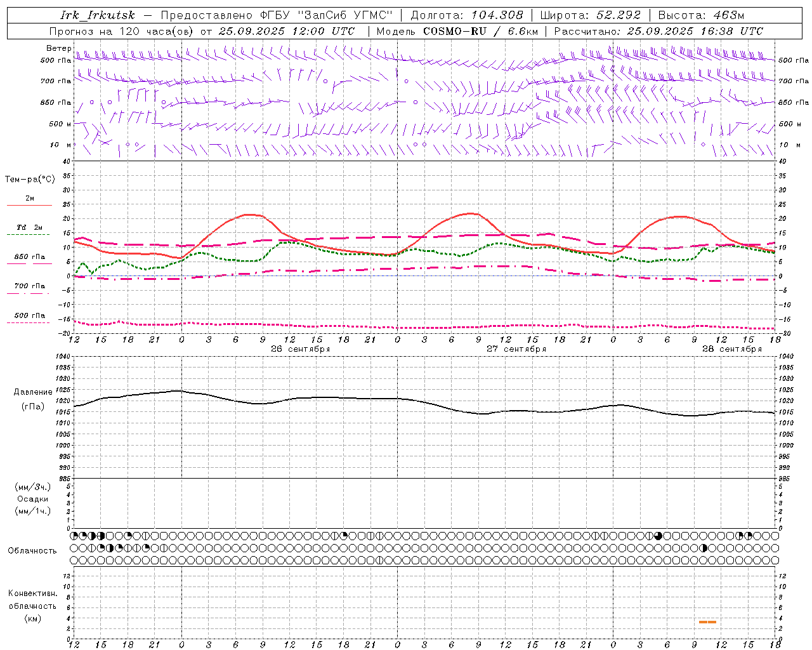Select "850 гПа" in the temperature legend
This screenshot has height=650, width=812.
[x=30, y=257]
